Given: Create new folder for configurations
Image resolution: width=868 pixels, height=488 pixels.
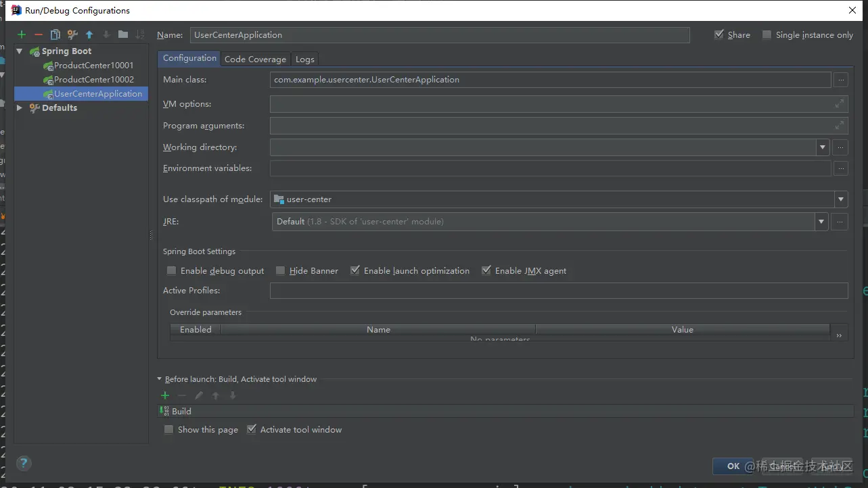Looking at the screenshot, I should coord(123,34).
